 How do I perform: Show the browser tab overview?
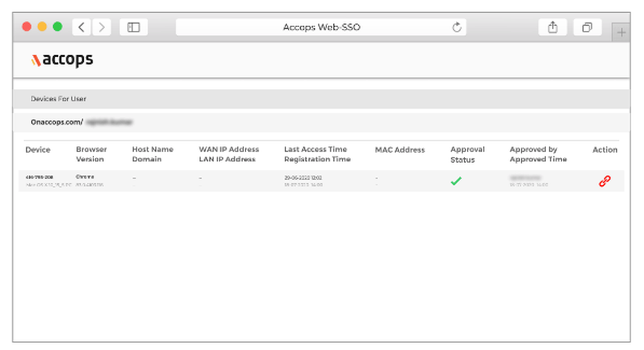pyautogui.click(x=587, y=27)
